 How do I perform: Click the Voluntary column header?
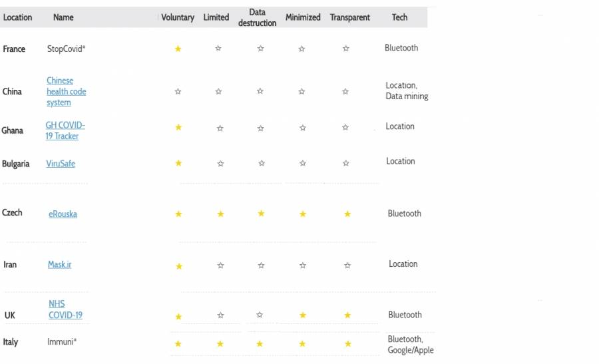178,17
